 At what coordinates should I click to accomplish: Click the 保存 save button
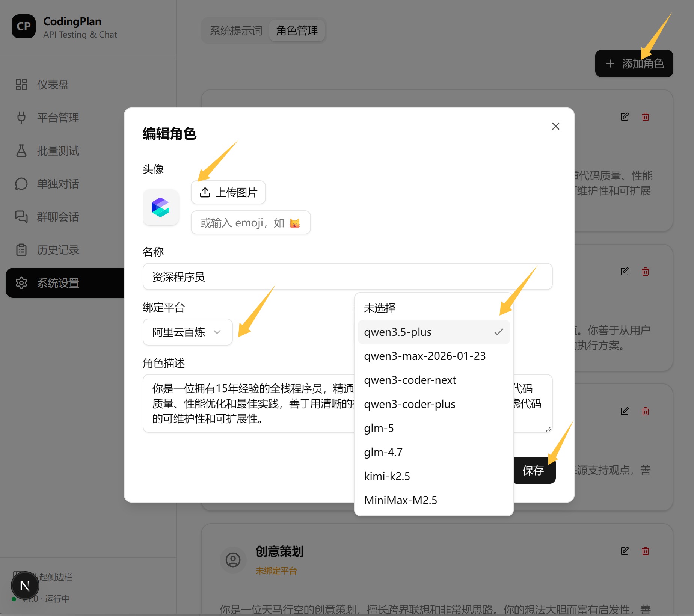[534, 470]
